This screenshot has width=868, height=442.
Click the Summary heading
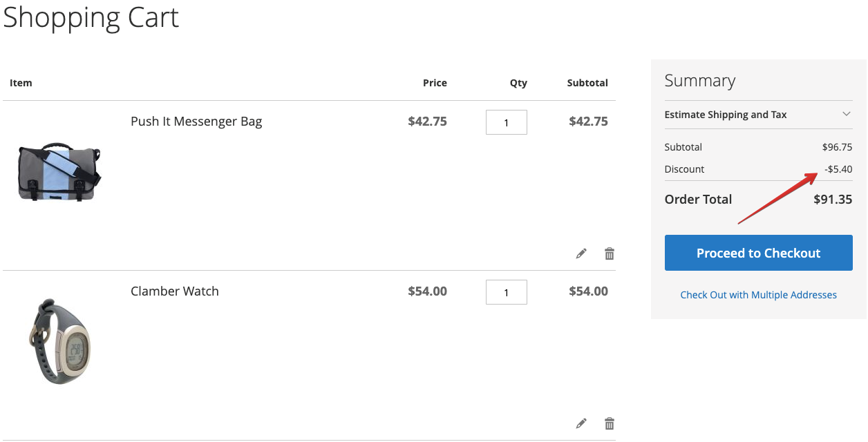point(699,81)
